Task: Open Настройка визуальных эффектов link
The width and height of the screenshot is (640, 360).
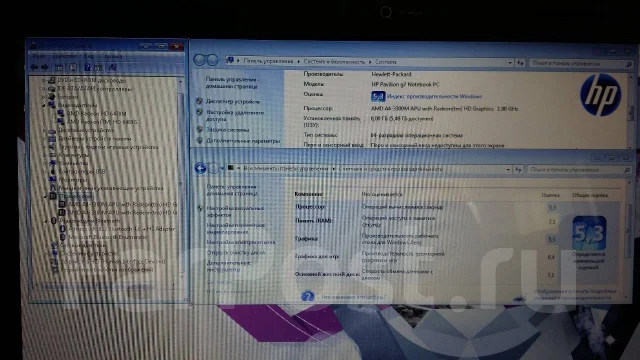Action: [235, 211]
